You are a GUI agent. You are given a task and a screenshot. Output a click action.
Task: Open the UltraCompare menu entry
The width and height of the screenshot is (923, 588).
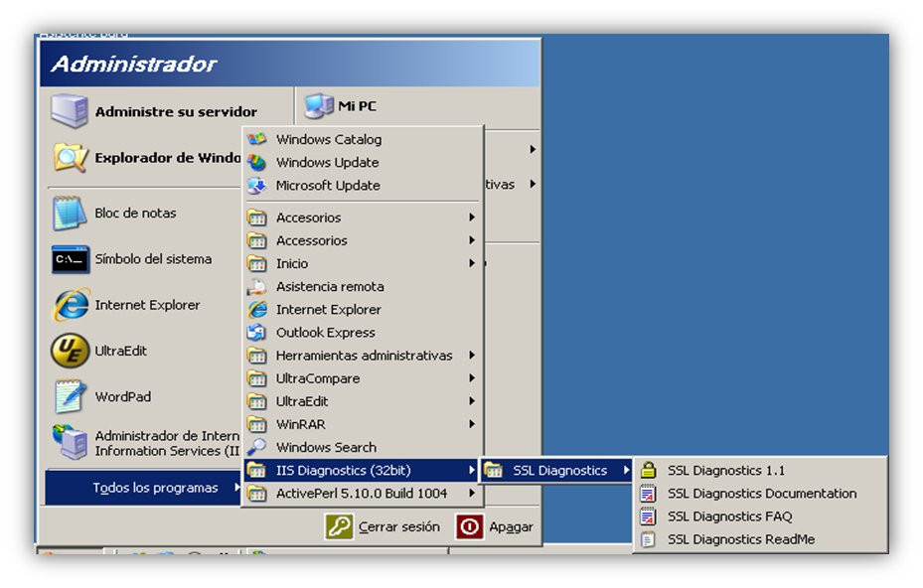[362, 378]
